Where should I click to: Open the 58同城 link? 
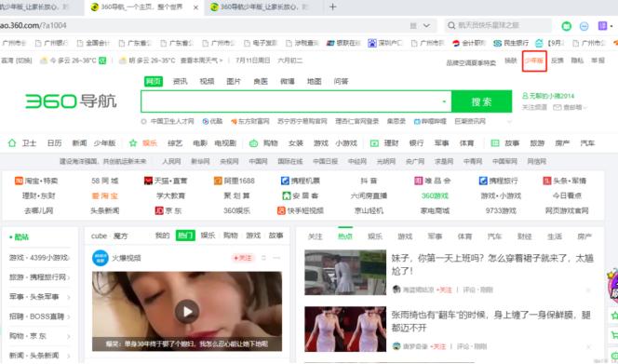[105, 181]
